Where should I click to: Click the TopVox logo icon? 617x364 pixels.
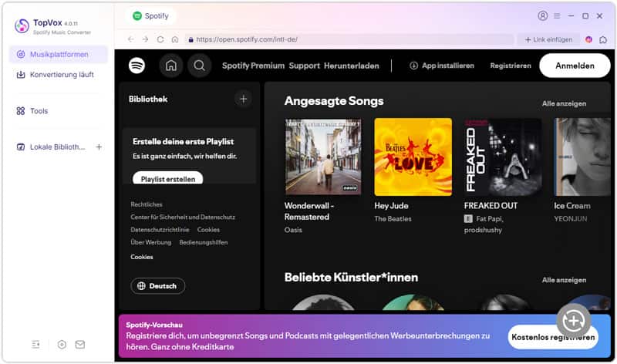(22, 26)
